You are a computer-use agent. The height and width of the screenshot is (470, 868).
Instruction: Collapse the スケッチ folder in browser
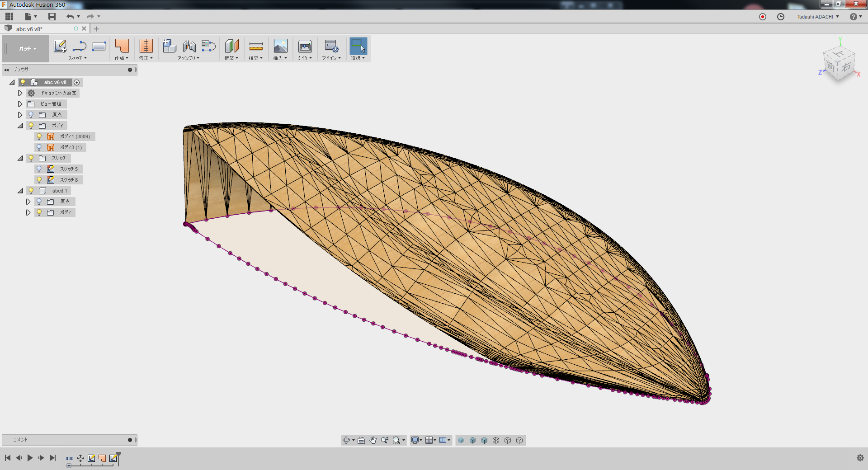[x=20, y=158]
